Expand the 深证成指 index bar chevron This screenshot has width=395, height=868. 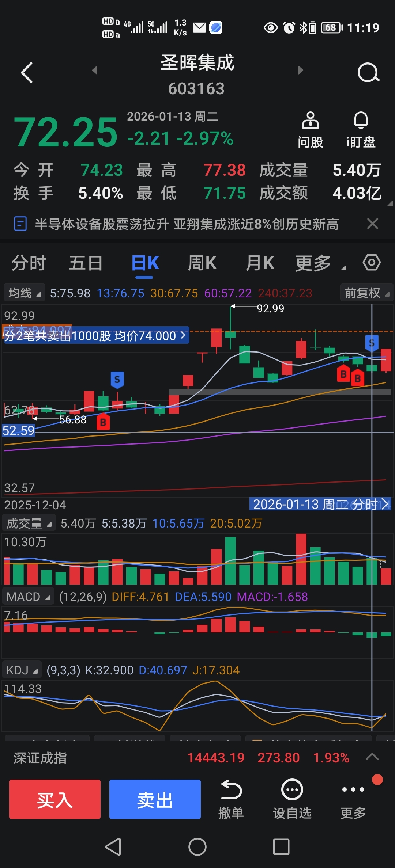372,757
